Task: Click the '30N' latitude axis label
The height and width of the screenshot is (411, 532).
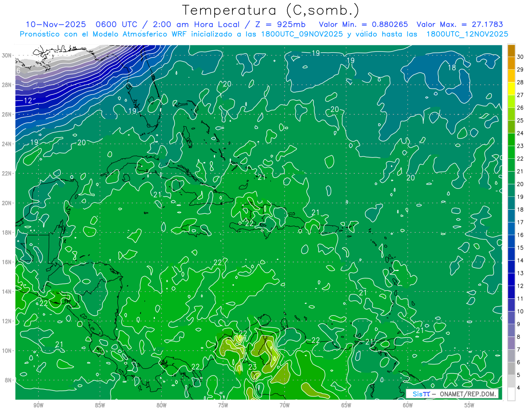Action: [x=8, y=55]
